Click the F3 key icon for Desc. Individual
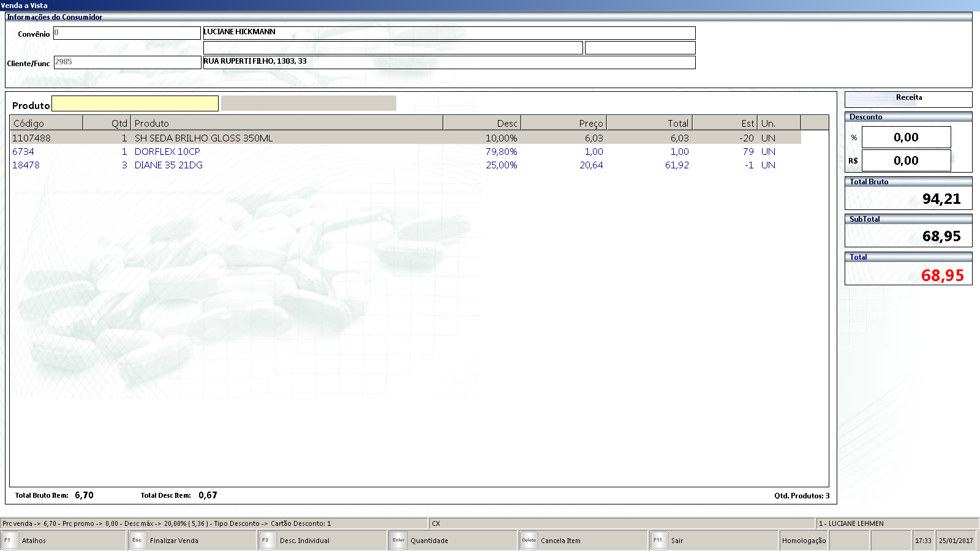Image resolution: width=980 pixels, height=551 pixels. tap(267, 541)
